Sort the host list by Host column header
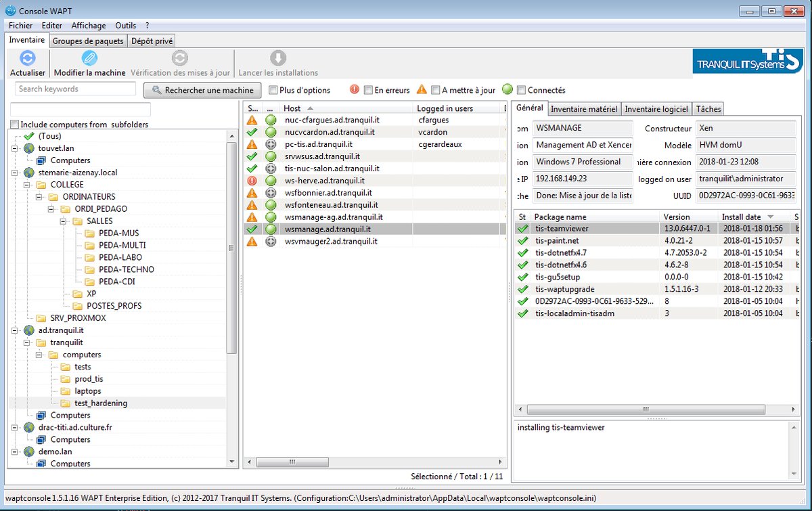This screenshot has width=812, height=511. pyautogui.click(x=292, y=108)
